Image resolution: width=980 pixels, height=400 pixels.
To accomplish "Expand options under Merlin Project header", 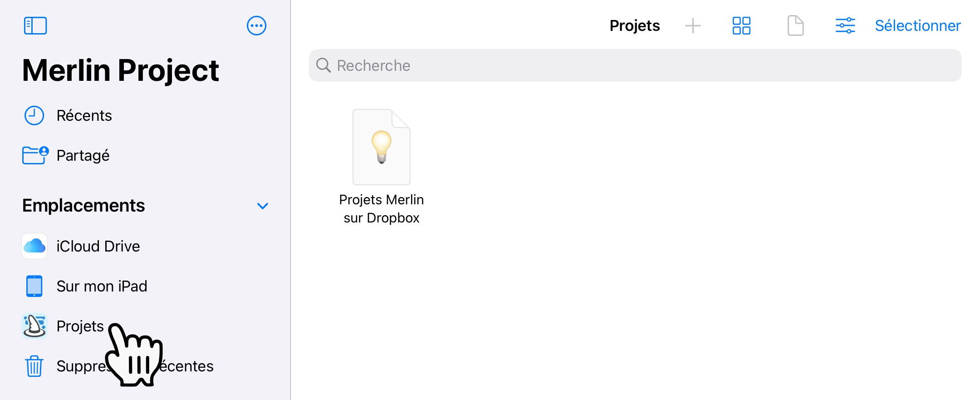I will click(256, 26).
